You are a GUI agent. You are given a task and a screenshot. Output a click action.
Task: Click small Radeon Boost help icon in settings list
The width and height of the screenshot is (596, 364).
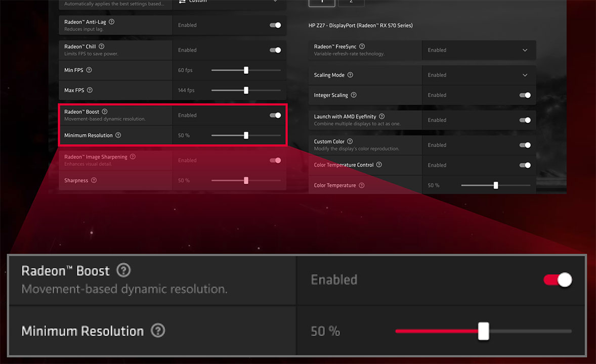(105, 111)
